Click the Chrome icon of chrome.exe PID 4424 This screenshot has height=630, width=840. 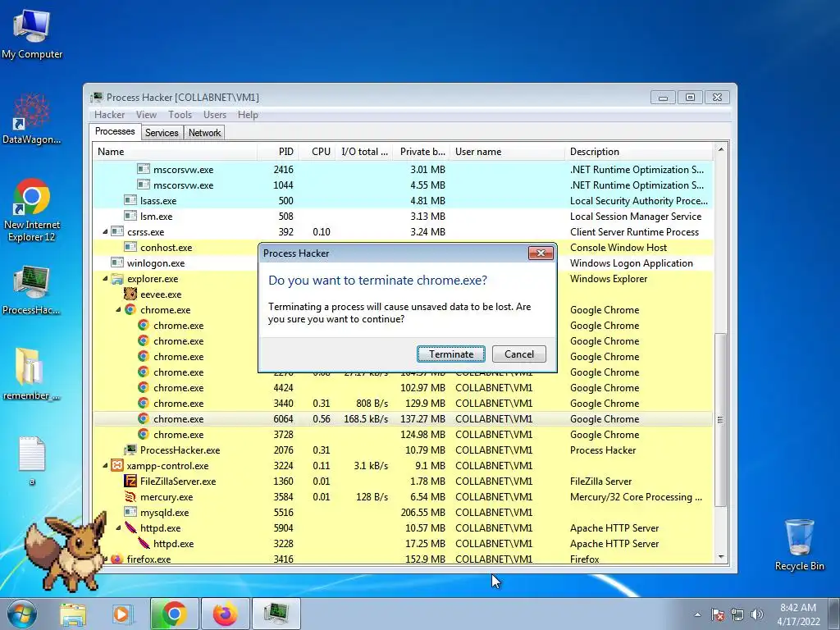143,387
